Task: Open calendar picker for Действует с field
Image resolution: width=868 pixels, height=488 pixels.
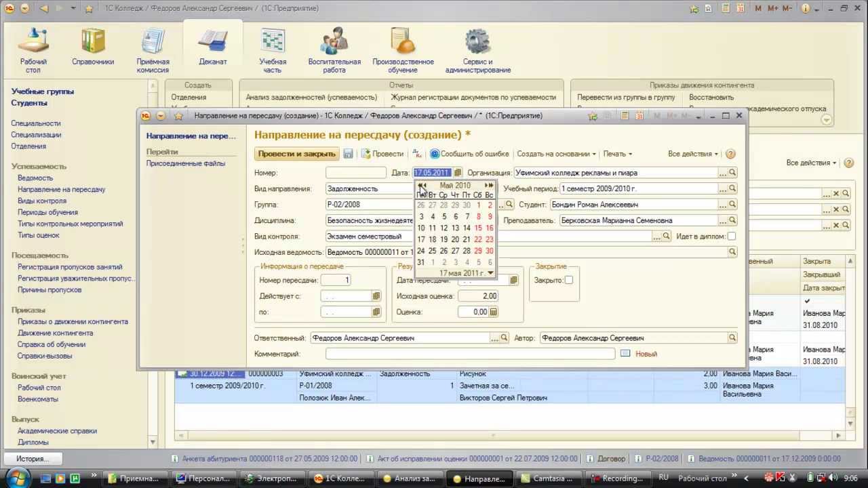Action: click(376, 296)
